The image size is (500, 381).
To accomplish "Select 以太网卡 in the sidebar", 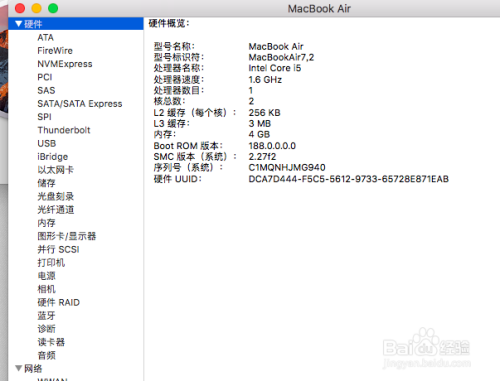I will pyautogui.click(x=55, y=170).
